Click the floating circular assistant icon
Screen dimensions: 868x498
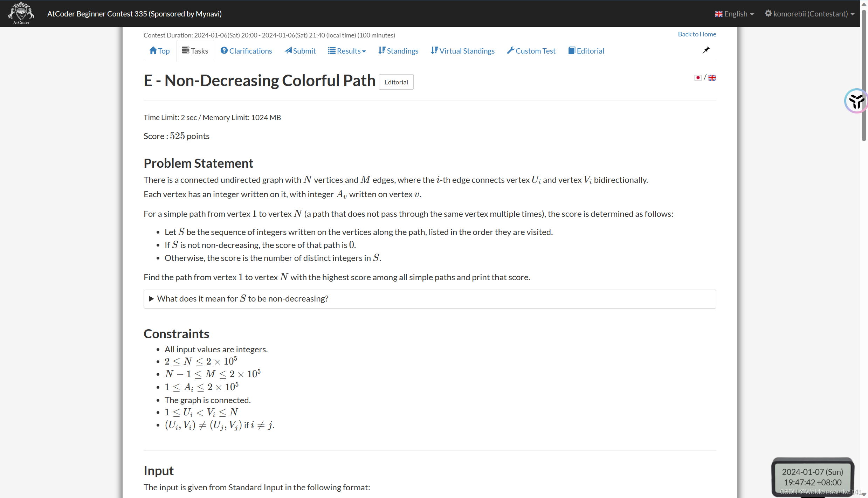(856, 101)
